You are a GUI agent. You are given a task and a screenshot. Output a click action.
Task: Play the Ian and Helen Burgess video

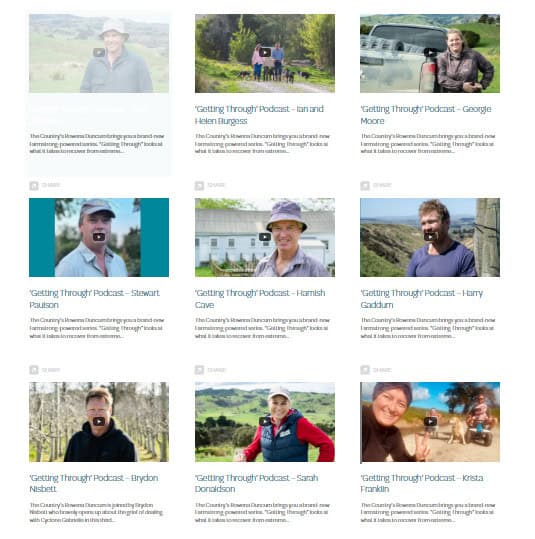pyautogui.click(x=264, y=53)
